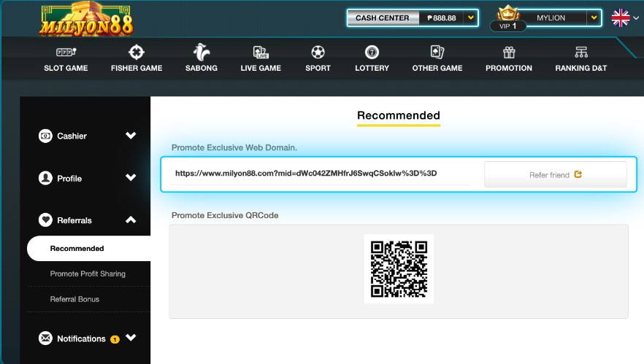Screen dimensions: 644x364
Task: Click the share icon beside Refer friend
Action: tap(578, 174)
